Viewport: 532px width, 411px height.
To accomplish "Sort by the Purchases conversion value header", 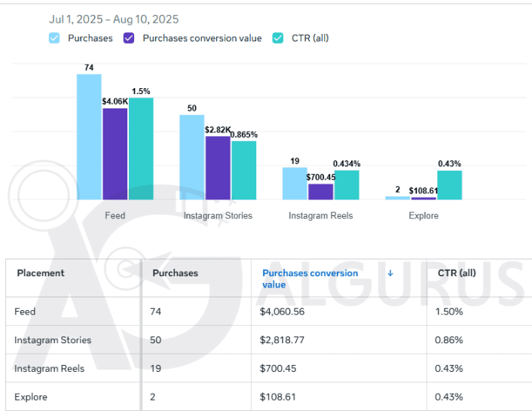I will (x=309, y=279).
